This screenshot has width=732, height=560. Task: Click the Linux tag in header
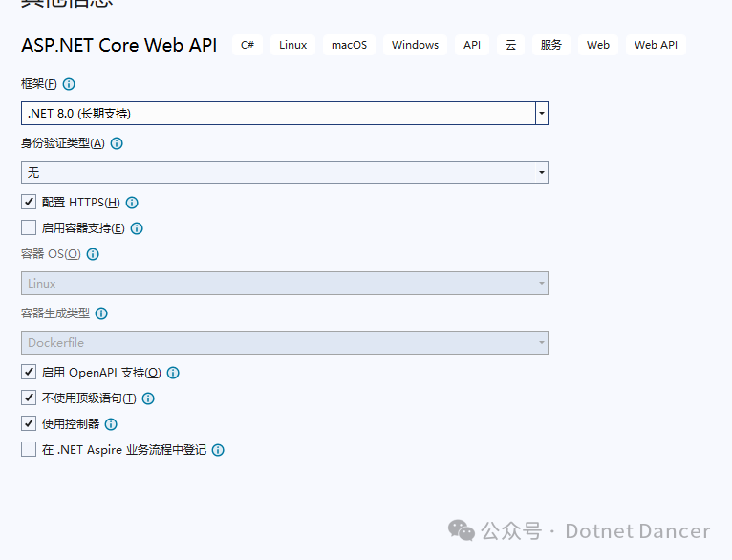point(292,45)
